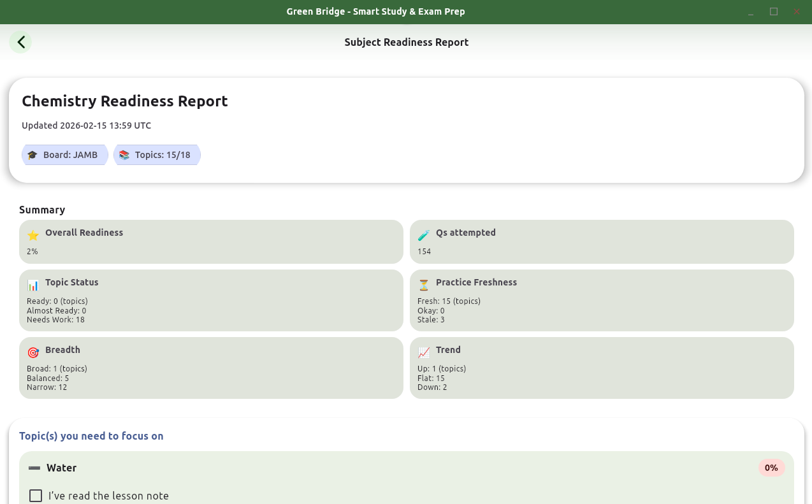Image resolution: width=812 pixels, height=504 pixels.
Task: Click the 0% readiness badge on Water
Action: tap(771, 467)
